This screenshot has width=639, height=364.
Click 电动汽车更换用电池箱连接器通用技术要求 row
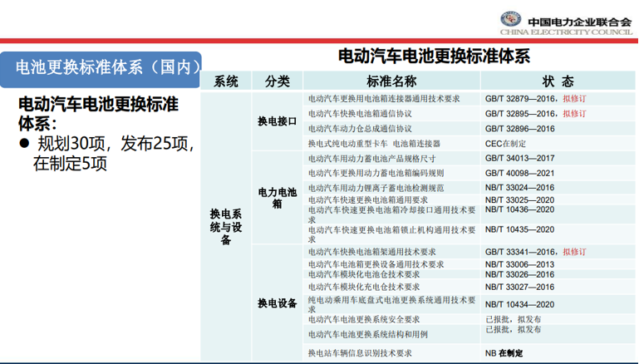click(469, 99)
